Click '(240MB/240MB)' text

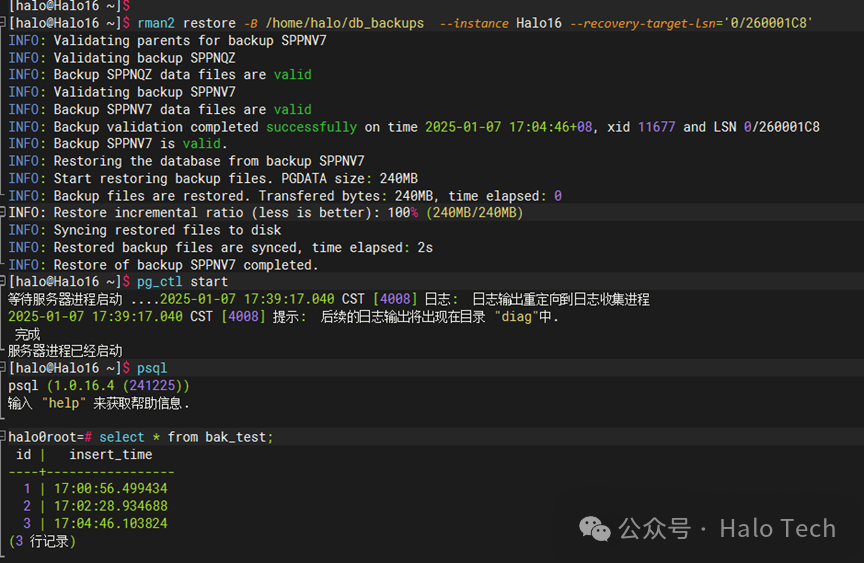coord(474,212)
